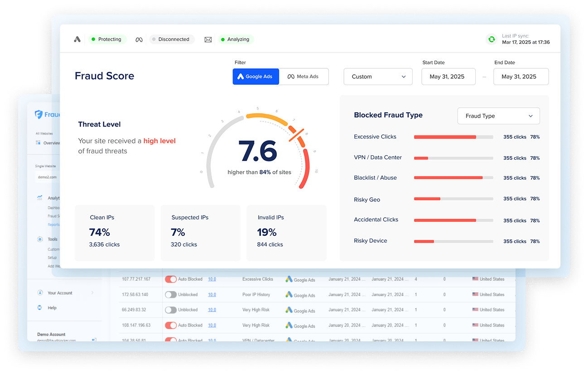
Task: Open score link 10.0 for 108.147.196.63
Action: tap(212, 325)
